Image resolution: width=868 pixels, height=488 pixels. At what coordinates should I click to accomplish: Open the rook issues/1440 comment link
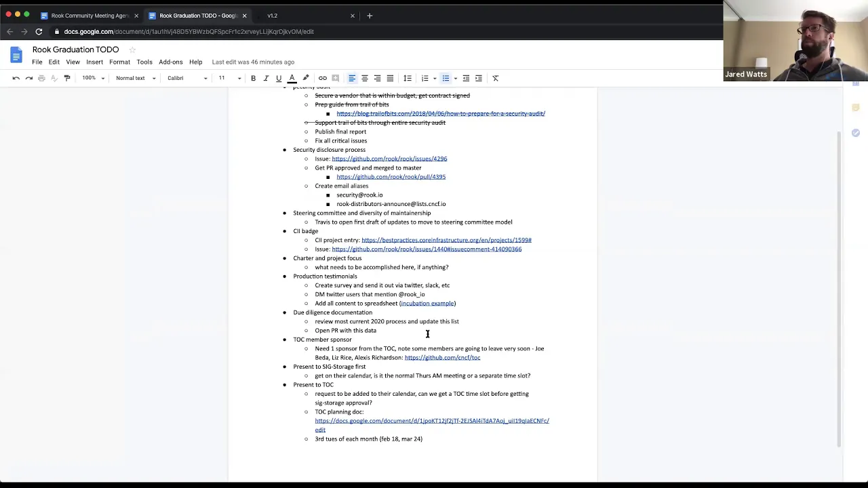427,249
